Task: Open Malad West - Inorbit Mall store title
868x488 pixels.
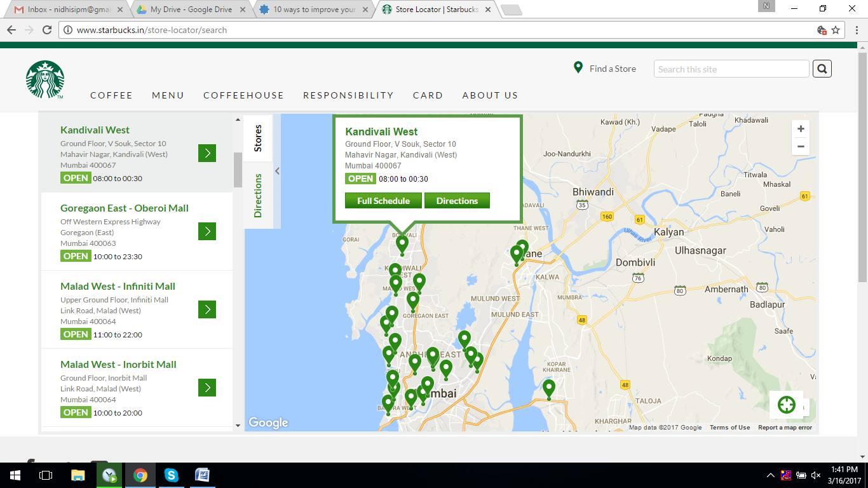Action: (x=118, y=364)
